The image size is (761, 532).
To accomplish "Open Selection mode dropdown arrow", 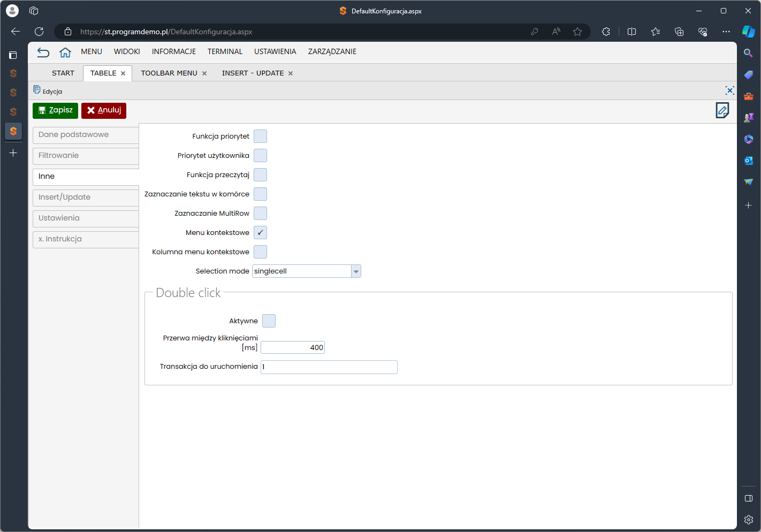I will [356, 271].
